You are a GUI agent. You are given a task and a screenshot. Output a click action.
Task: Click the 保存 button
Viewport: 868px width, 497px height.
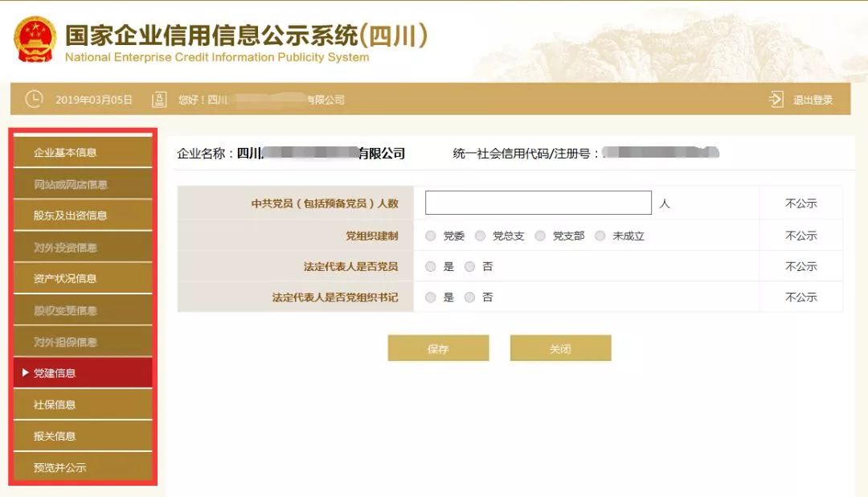point(439,348)
